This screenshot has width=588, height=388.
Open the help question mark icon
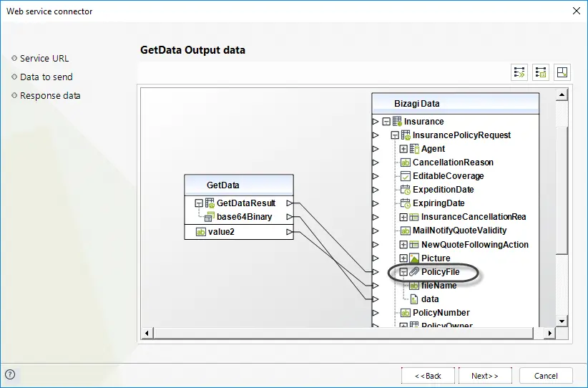tap(10, 374)
